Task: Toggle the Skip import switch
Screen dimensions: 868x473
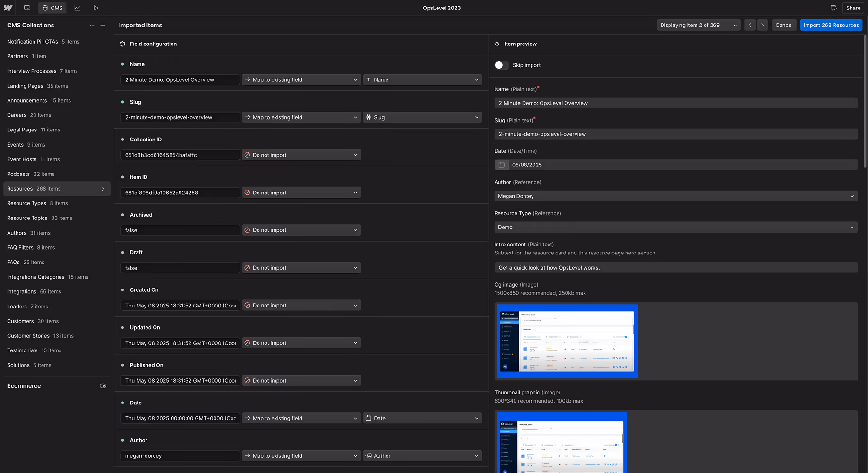Action: (x=502, y=65)
